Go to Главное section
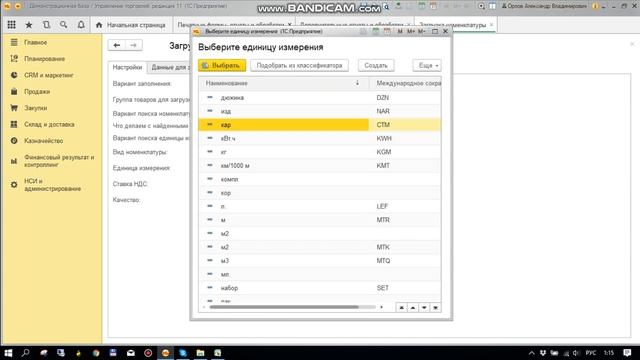This screenshot has width=640, height=360. 36,42
